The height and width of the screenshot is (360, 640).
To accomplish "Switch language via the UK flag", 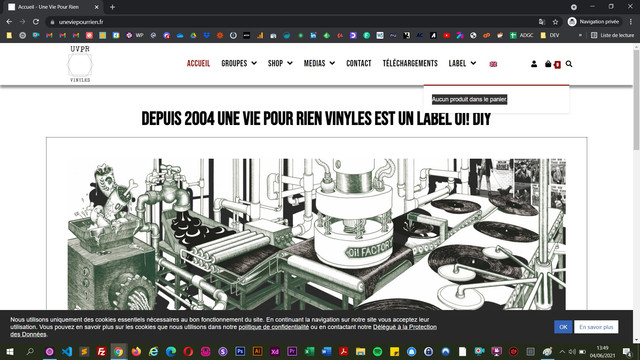I will 493,64.
